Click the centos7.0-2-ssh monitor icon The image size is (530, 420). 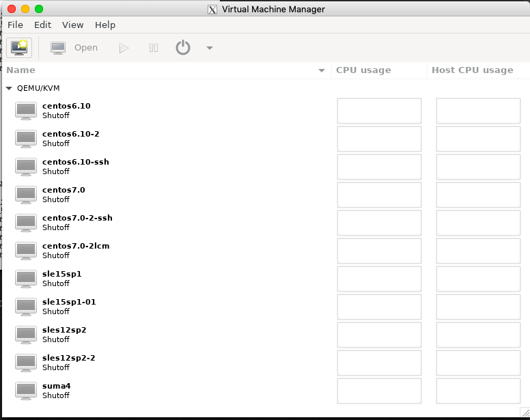coord(26,223)
